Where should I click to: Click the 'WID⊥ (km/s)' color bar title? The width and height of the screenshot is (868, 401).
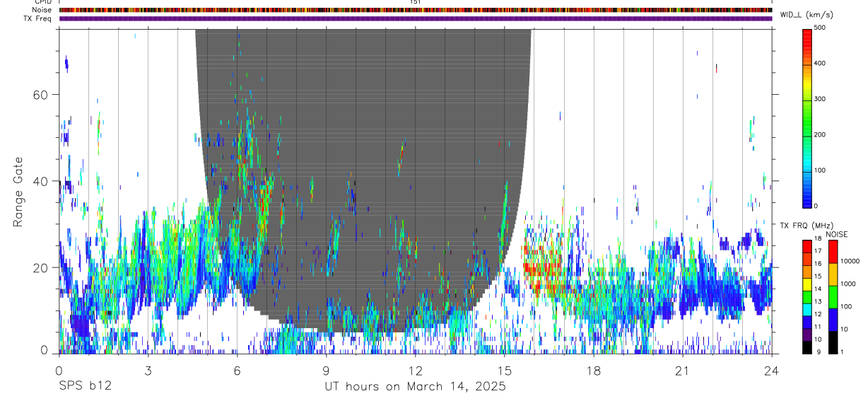tap(807, 15)
